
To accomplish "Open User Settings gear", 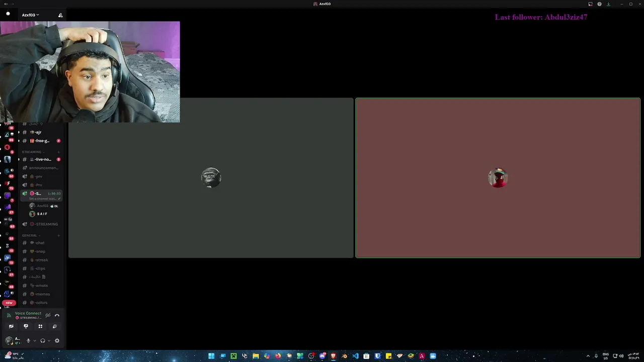I will click(x=57, y=340).
